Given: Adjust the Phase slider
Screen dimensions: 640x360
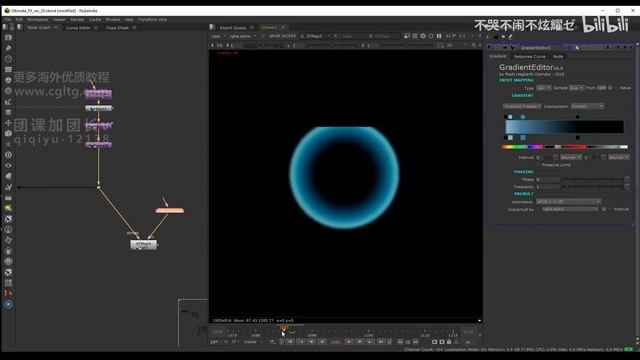Looking at the screenshot, I should 592,180.
